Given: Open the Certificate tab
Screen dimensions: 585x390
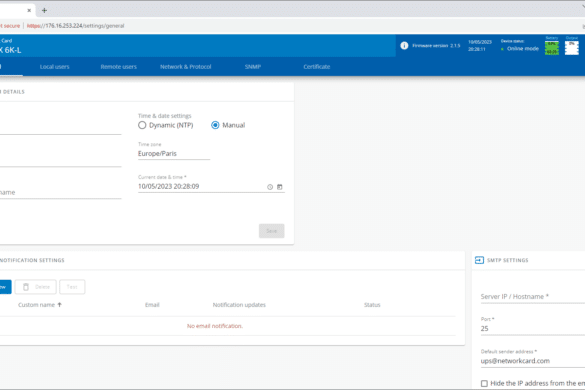Looking at the screenshot, I should point(316,66).
